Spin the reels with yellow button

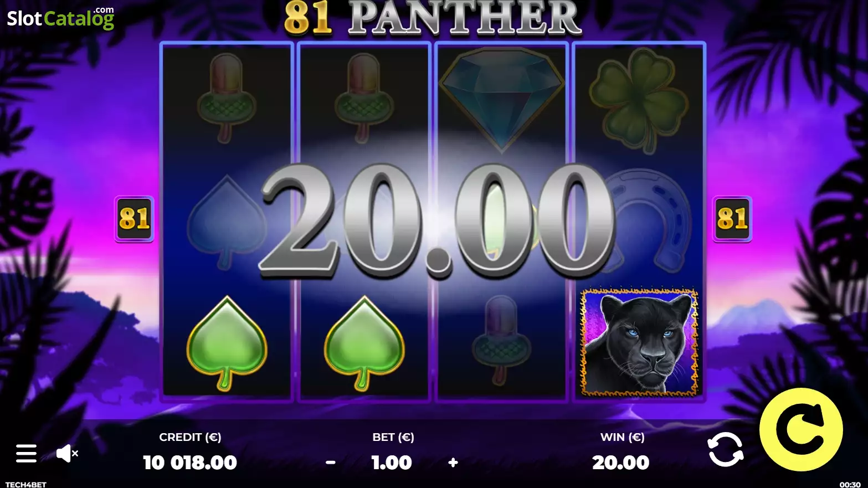(801, 429)
